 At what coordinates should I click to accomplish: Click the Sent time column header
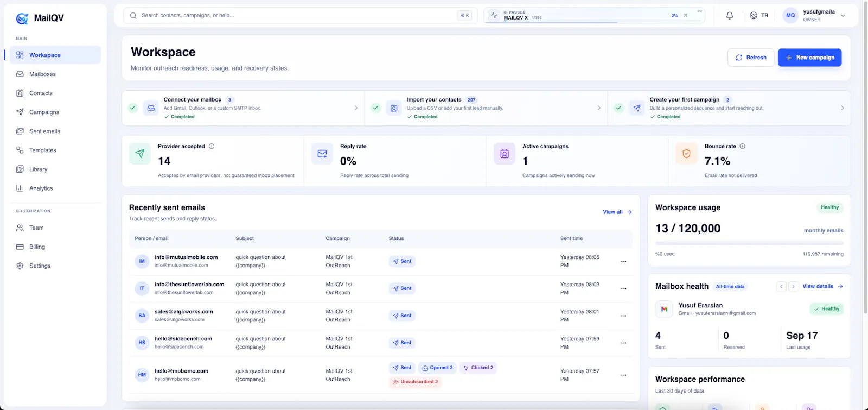pos(571,238)
